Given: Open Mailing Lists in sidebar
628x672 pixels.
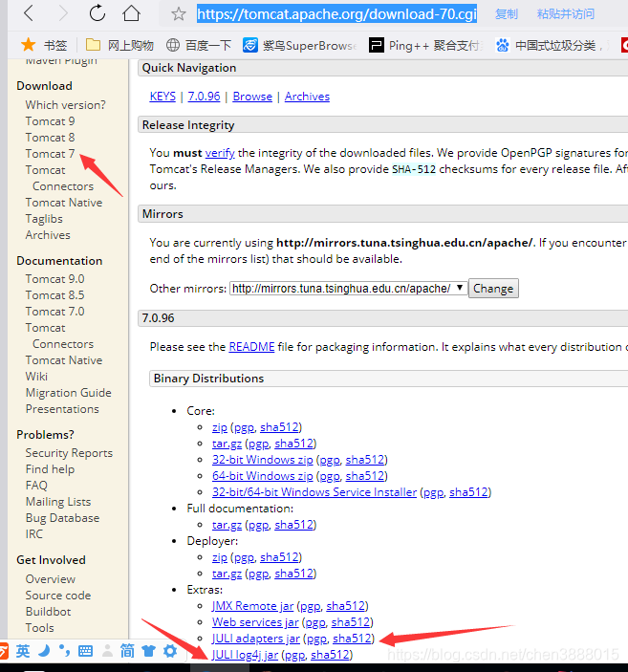Looking at the screenshot, I should tap(58, 502).
